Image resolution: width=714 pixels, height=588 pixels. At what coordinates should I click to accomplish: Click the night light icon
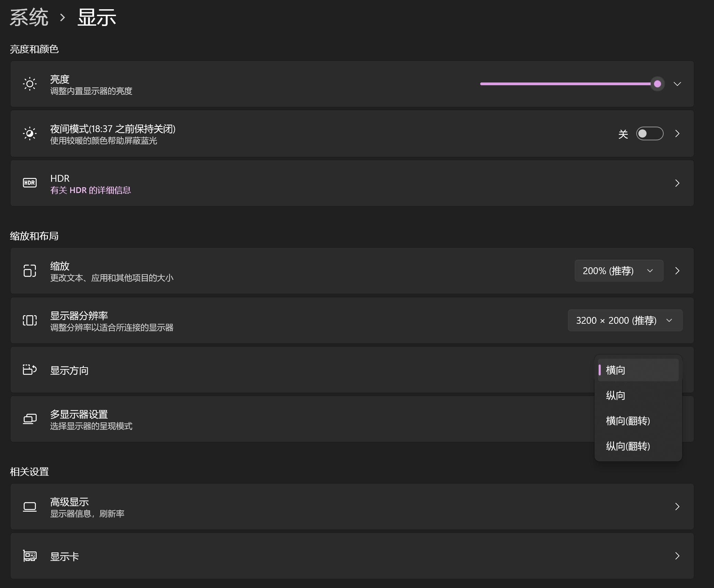30,133
